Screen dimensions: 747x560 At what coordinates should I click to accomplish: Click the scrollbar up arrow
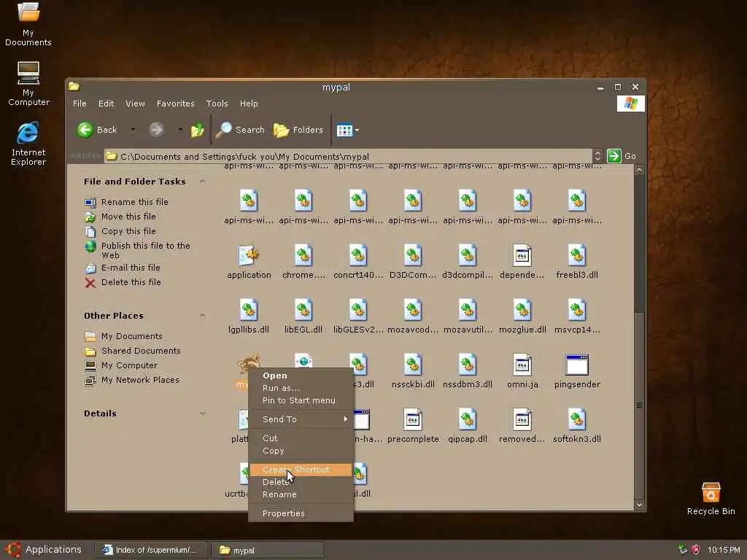(639, 171)
